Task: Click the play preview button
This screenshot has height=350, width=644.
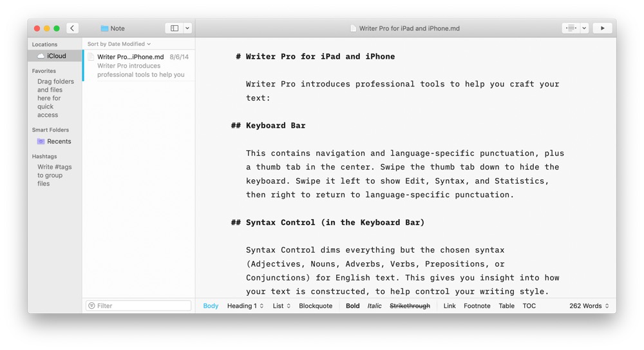Action: point(602,28)
